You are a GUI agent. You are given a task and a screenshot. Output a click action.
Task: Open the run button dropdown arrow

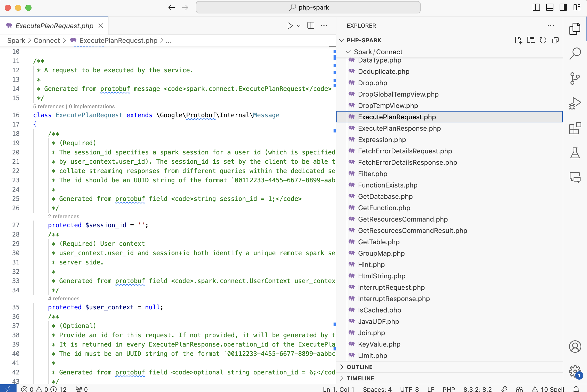(299, 26)
